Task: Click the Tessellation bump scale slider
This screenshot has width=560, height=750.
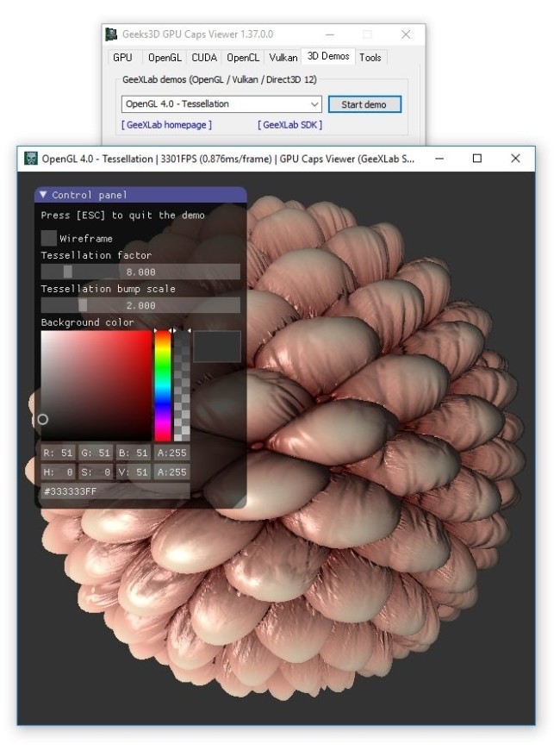Action: (x=140, y=305)
